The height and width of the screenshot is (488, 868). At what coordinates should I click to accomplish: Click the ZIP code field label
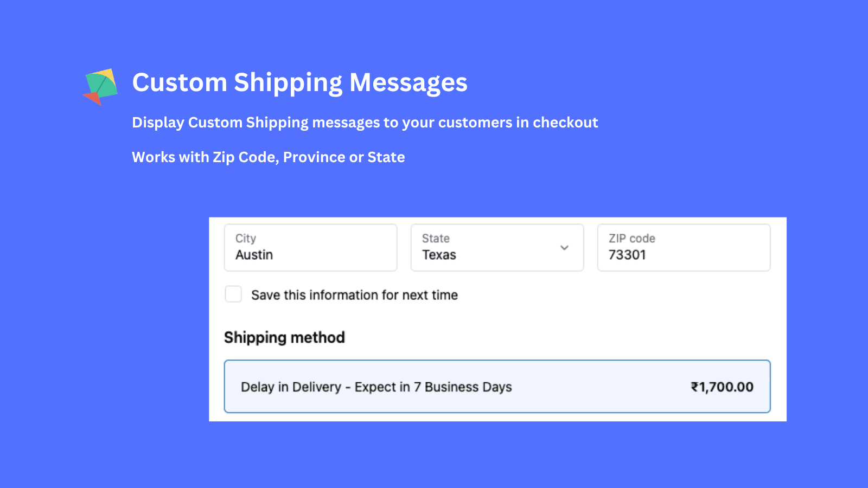(x=631, y=238)
